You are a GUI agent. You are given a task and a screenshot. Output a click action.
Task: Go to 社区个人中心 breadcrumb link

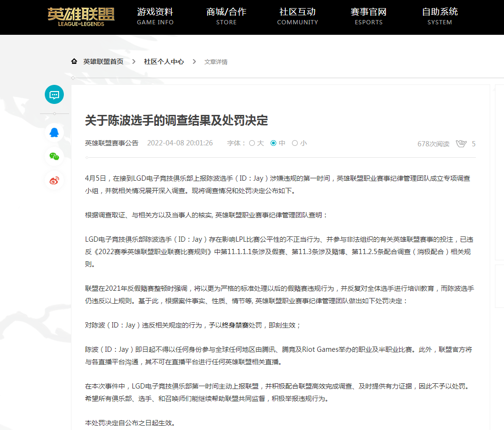(164, 61)
